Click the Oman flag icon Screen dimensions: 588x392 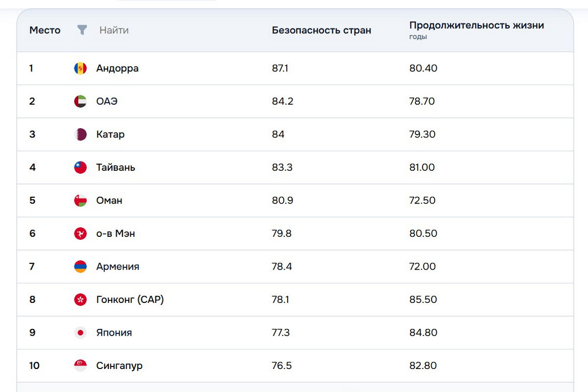pos(80,201)
